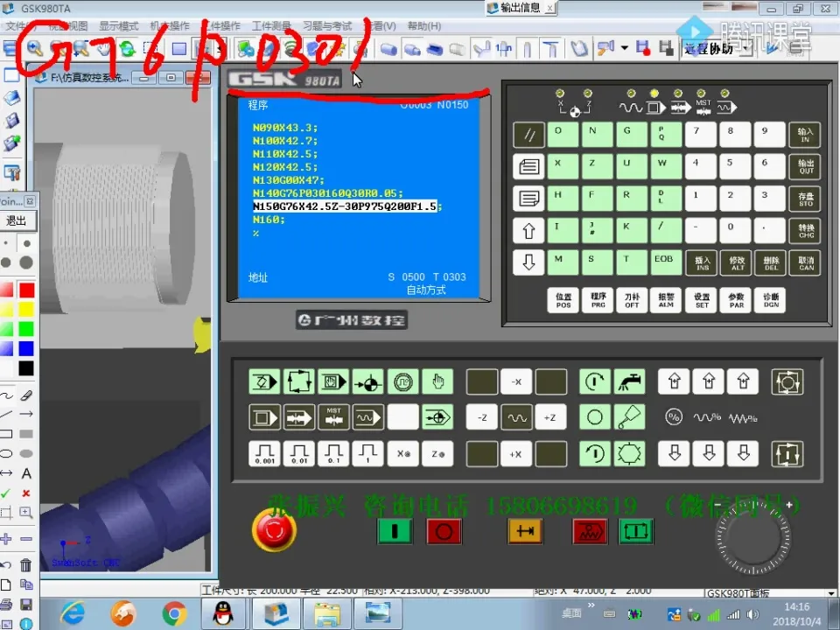Toggle the MST lock button
This screenshot has height=630, width=840.
(x=333, y=417)
